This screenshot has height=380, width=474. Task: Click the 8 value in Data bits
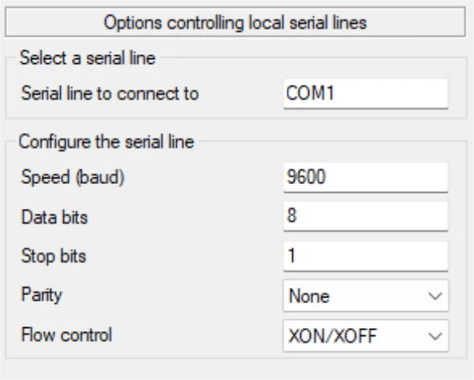click(292, 215)
